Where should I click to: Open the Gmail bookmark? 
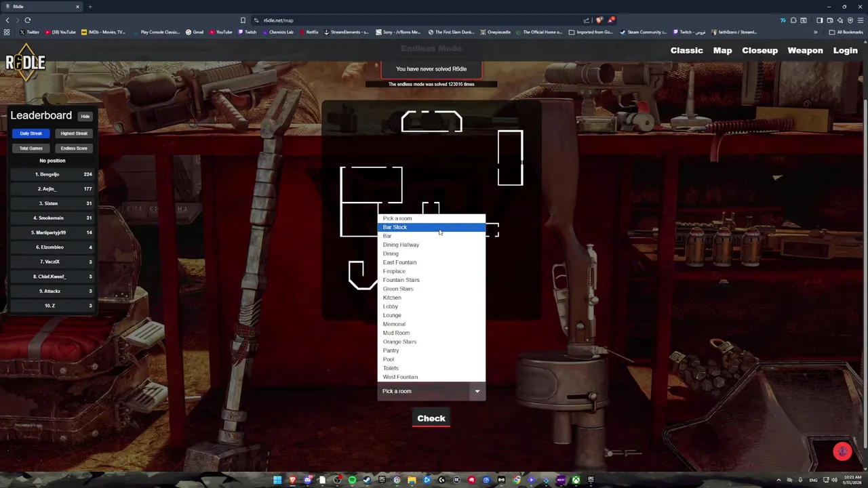[195, 32]
